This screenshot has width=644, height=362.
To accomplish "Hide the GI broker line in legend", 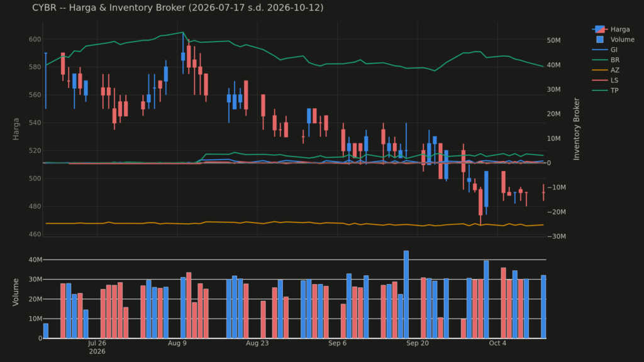I will [605, 50].
